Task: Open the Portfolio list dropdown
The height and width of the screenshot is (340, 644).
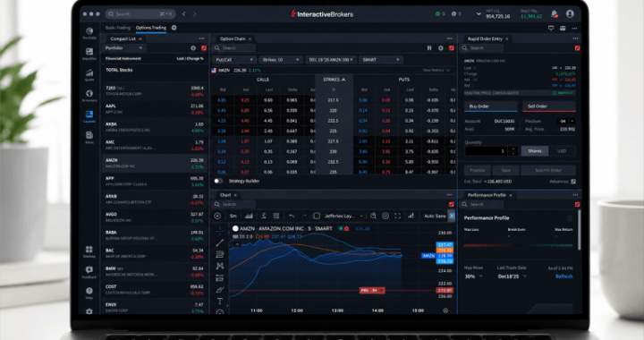Action: point(123,48)
